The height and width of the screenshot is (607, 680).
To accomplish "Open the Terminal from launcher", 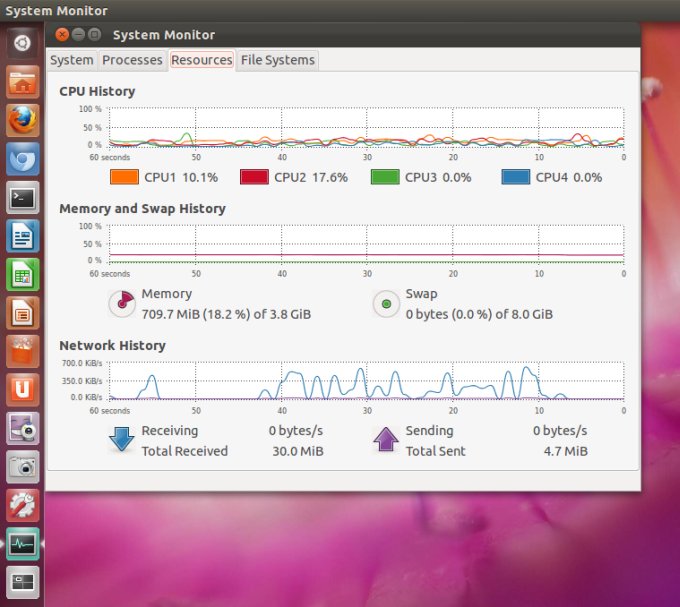I will (x=23, y=198).
